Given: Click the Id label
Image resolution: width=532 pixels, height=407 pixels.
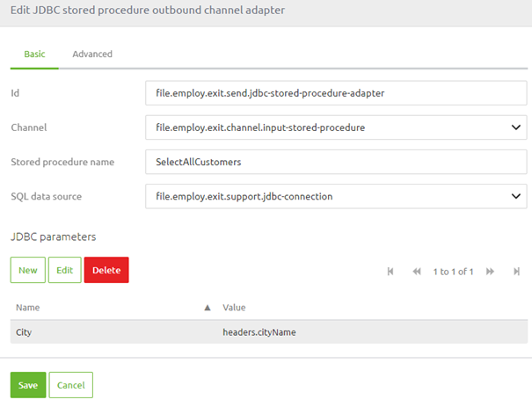Looking at the screenshot, I should pyautogui.click(x=15, y=93).
